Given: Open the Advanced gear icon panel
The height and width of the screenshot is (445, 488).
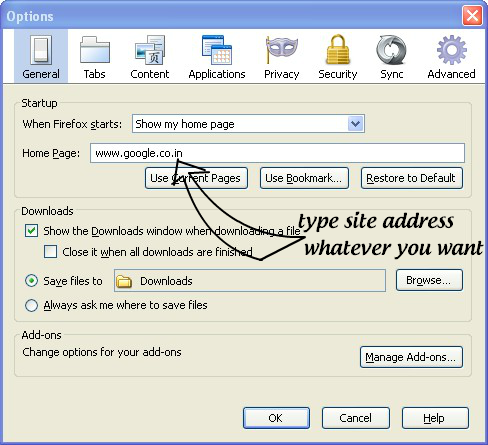Looking at the screenshot, I should [x=451, y=56].
